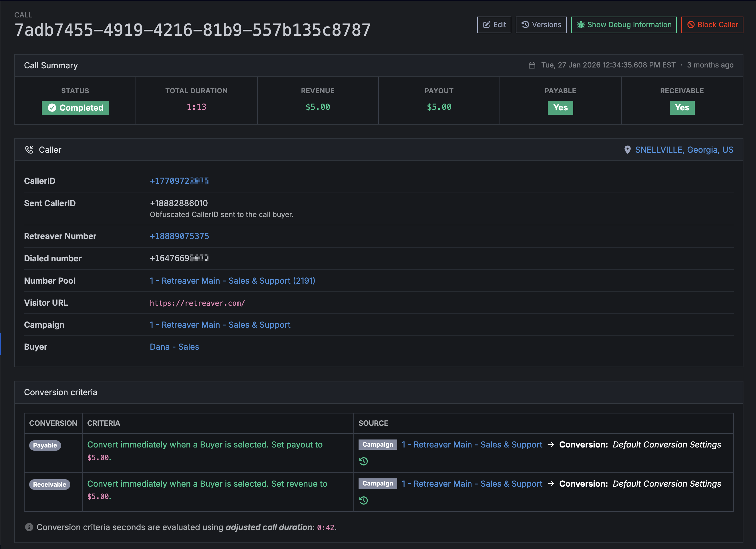
Task: Open Retreaver Number +18889075375 link
Action: point(179,236)
